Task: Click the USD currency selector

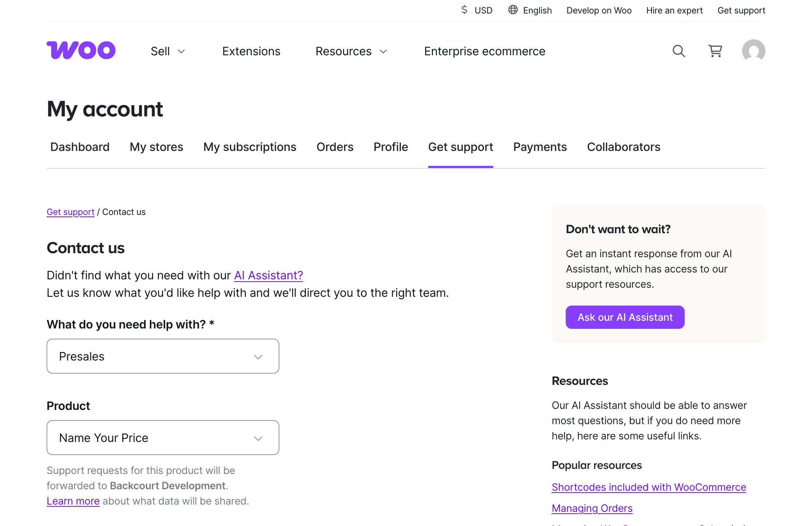Action: 477,10
